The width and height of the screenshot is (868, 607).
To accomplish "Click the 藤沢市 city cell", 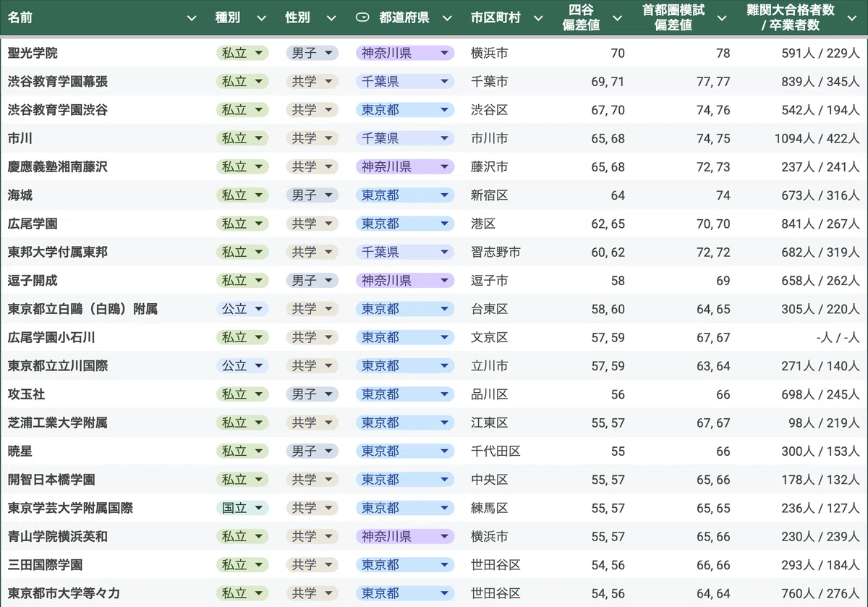I will coord(489,166).
